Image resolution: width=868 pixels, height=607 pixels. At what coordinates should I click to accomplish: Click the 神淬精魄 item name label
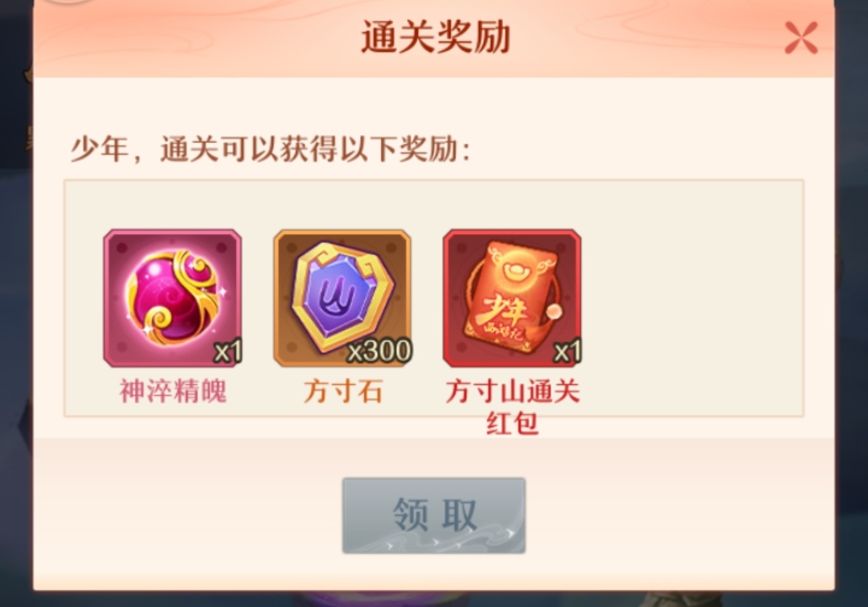point(173,392)
